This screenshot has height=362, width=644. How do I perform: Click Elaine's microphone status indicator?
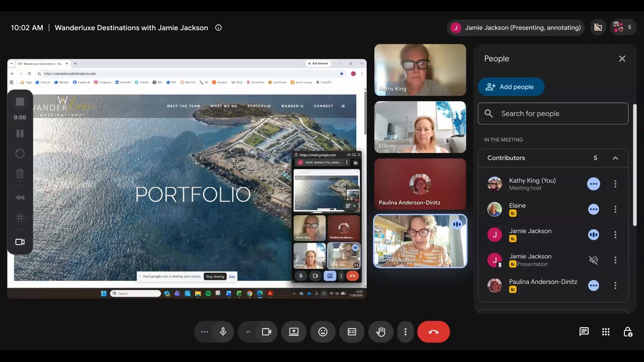(x=594, y=209)
